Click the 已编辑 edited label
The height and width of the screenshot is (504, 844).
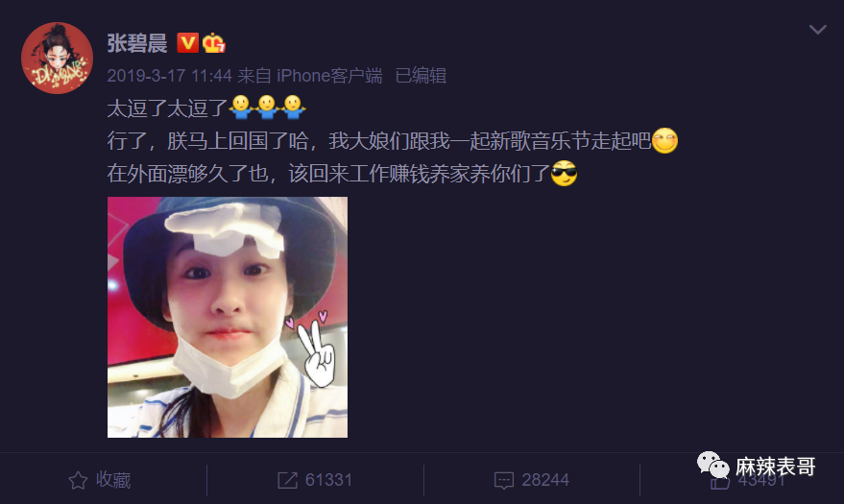tap(421, 76)
